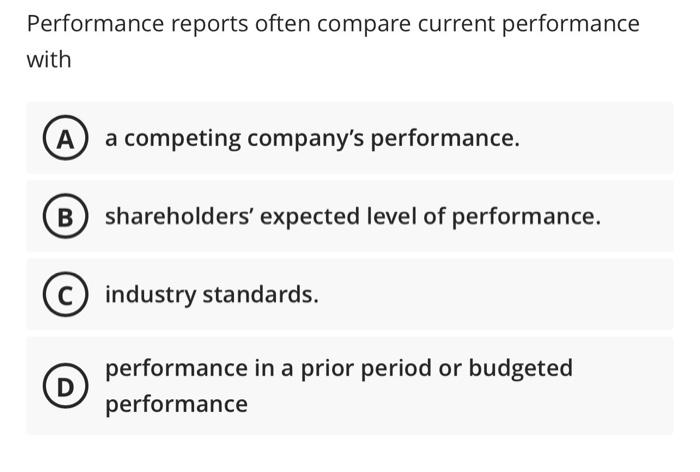Select the circled letter A marker

pyautogui.click(x=65, y=138)
